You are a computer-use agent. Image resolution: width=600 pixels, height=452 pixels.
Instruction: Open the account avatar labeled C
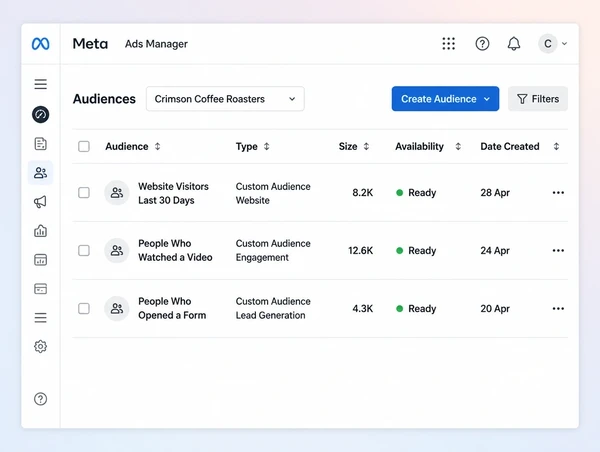(x=548, y=44)
